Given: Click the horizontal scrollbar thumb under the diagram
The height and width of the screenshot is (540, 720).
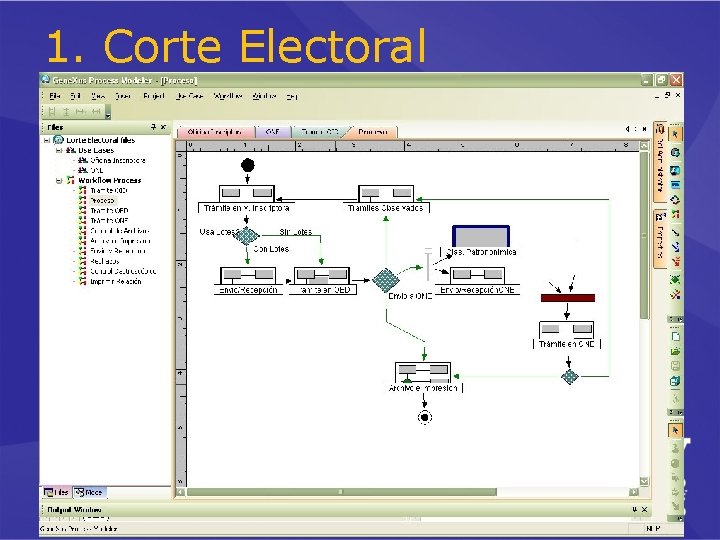Looking at the screenshot, I should [x=342, y=492].
